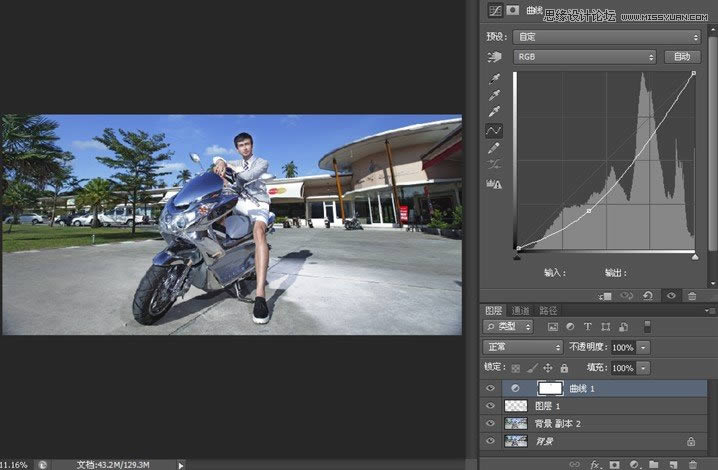Switch to the 路径 tab

pos(548,311)
